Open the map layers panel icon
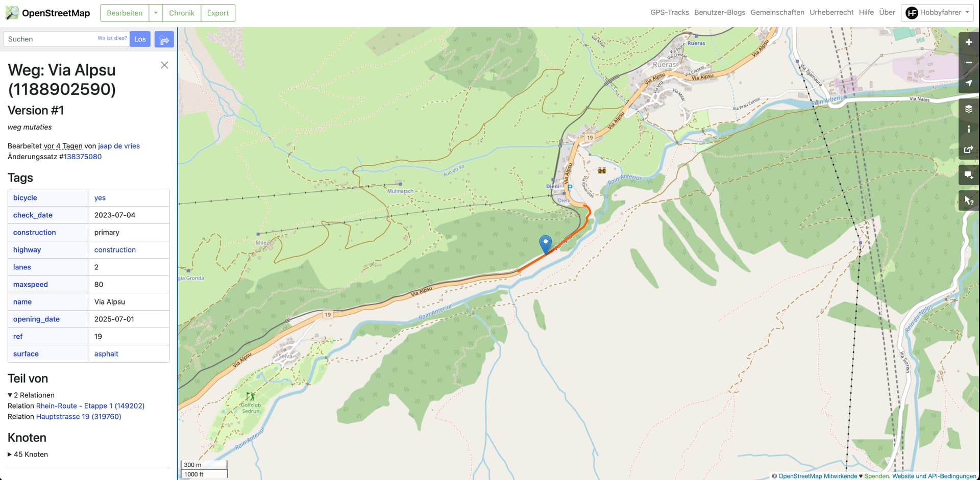This screenshot has width=980, height=480. point(969,109)
